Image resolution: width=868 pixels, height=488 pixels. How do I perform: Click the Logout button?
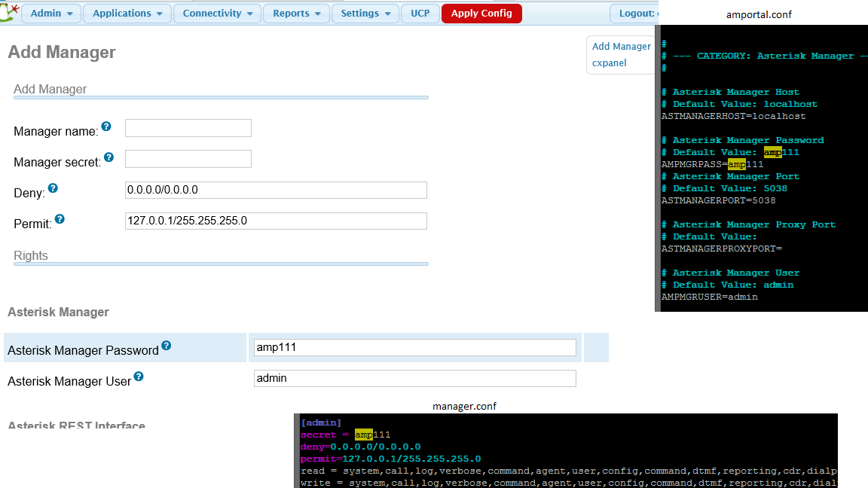[634, 14]
